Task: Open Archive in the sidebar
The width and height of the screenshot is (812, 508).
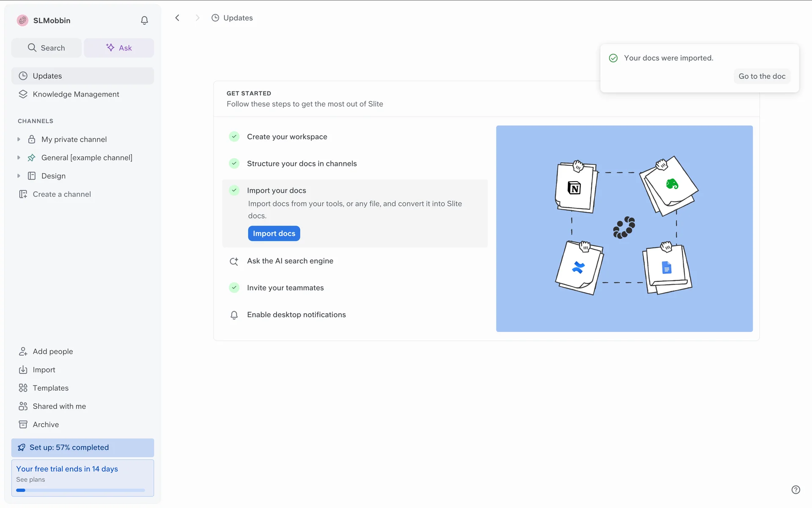Action: pyautogui.click(x=46, y=424)
